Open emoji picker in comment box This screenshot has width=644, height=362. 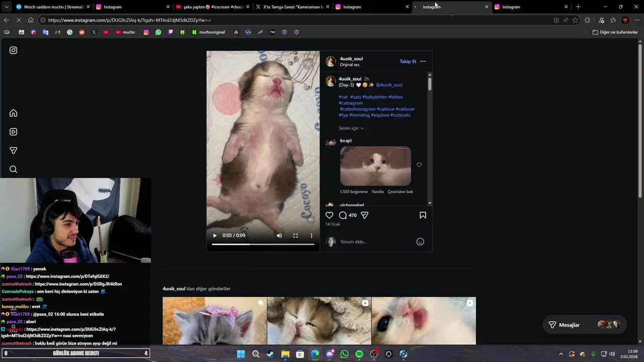[x=420, y=242]
